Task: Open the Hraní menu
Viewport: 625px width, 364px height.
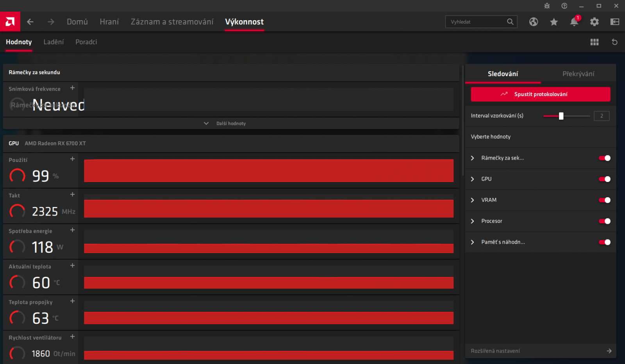Action: [x=109, y=22]
